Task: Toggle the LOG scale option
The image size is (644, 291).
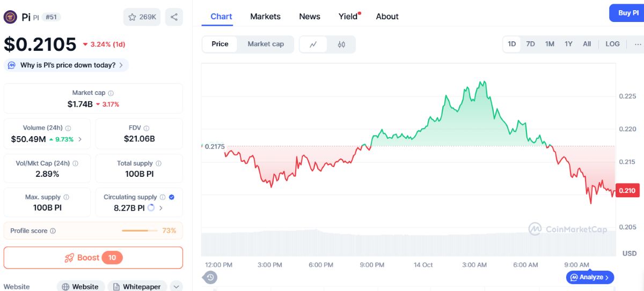Action: point(612,44)
